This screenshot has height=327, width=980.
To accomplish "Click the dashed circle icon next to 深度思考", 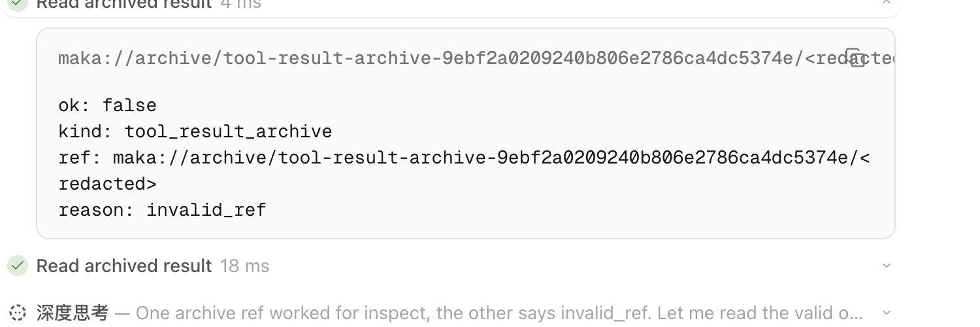I will tap(18, 313).
